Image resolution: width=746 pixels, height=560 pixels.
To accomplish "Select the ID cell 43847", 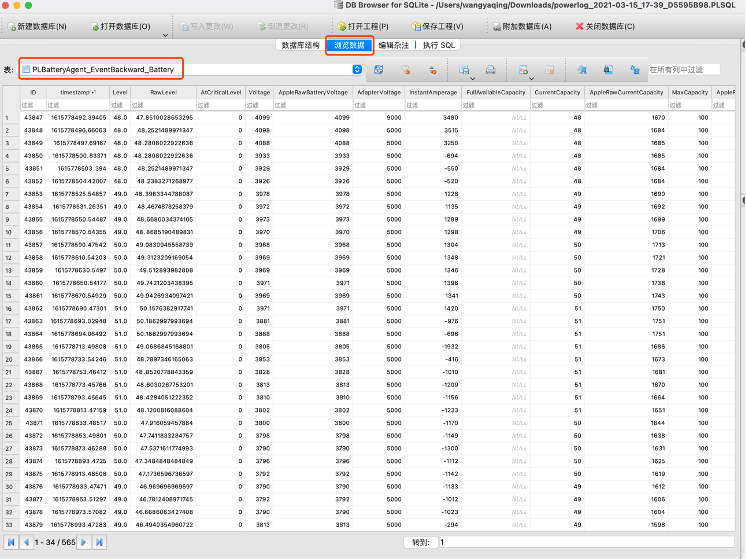I will pyautogui.click(x=33, y=118).
